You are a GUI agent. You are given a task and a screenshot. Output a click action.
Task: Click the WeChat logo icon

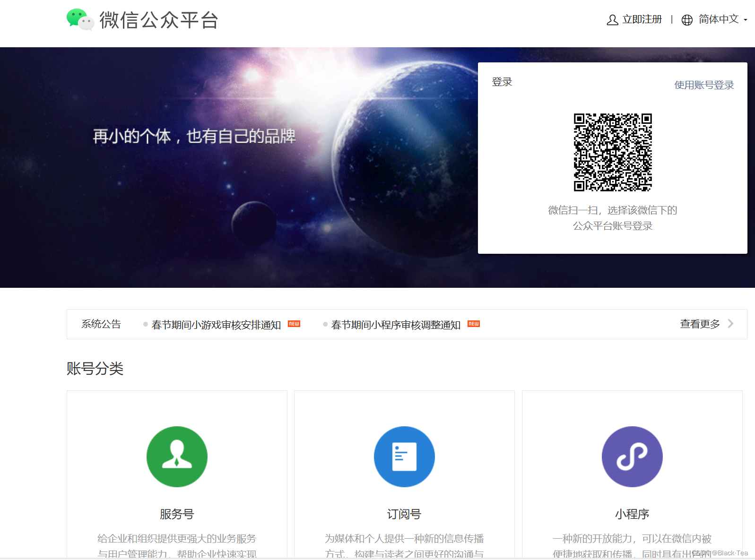(x=80, y=19)
